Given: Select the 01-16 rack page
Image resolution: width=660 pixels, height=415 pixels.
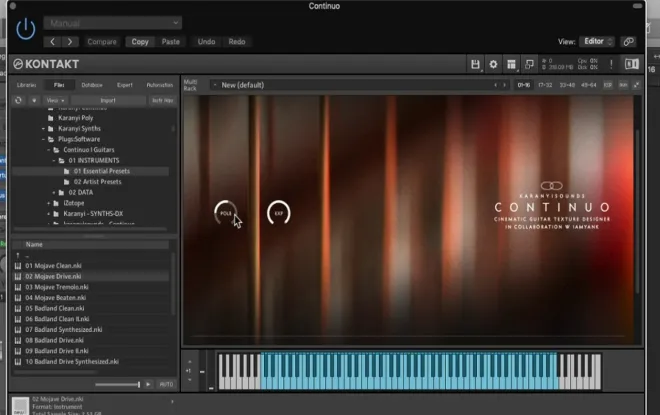Looking at the screenshot, I should click(x=524, y=85).
